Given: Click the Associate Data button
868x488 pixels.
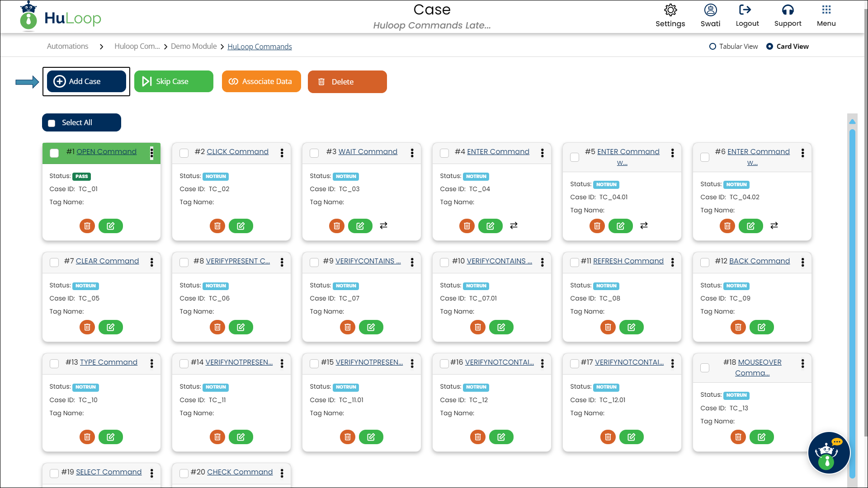Looking at the screenshot, I should (261, 81).
